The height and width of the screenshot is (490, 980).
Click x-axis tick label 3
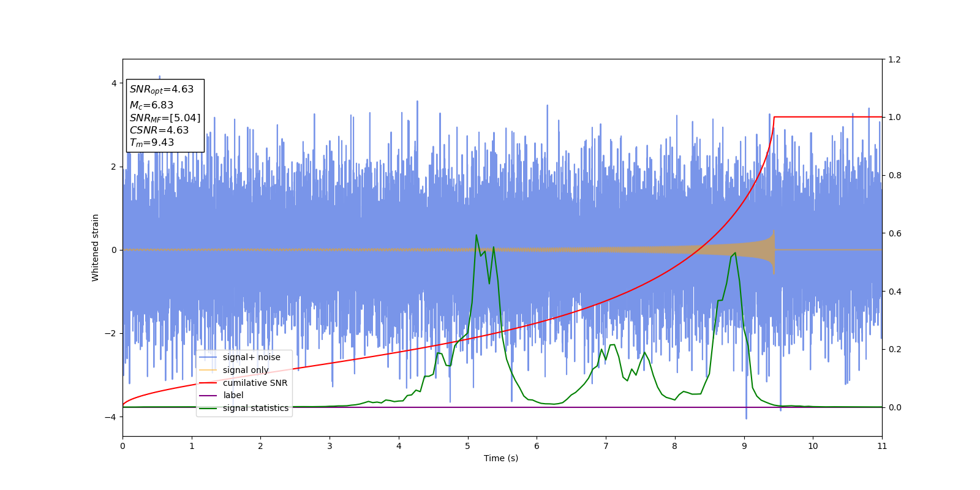pyautogui.click(x=330, y=446)
